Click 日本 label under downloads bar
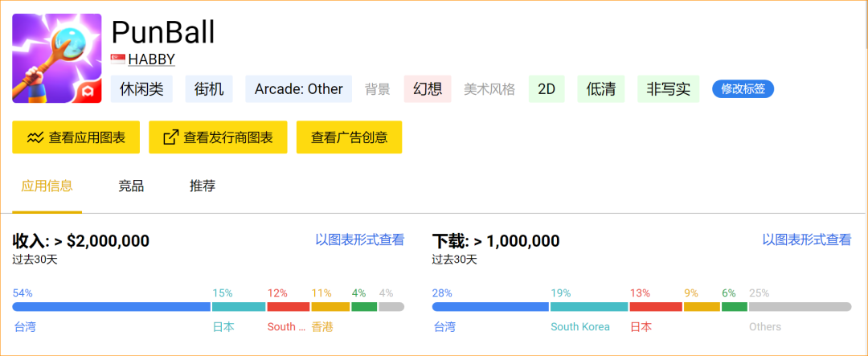 click(x=641, y=327)
